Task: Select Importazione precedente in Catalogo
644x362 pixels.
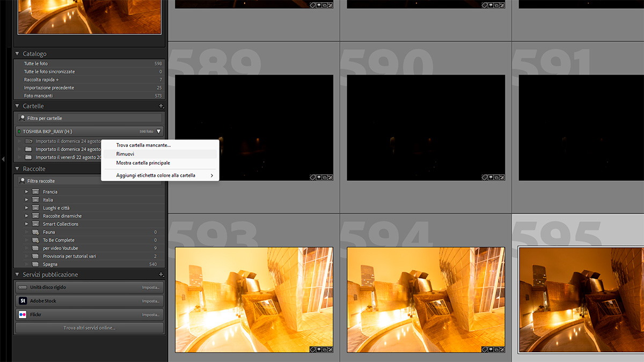Action: [90, 87]
